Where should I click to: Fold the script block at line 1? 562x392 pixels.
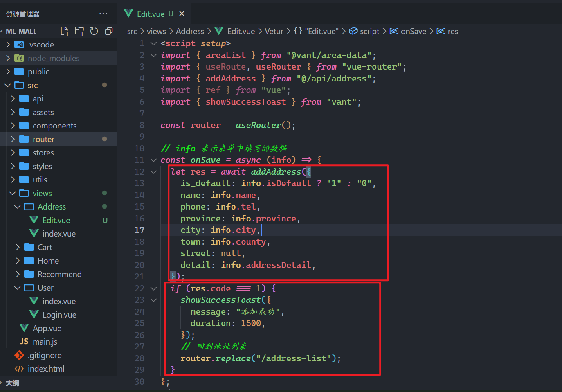[x=153, y=43]
